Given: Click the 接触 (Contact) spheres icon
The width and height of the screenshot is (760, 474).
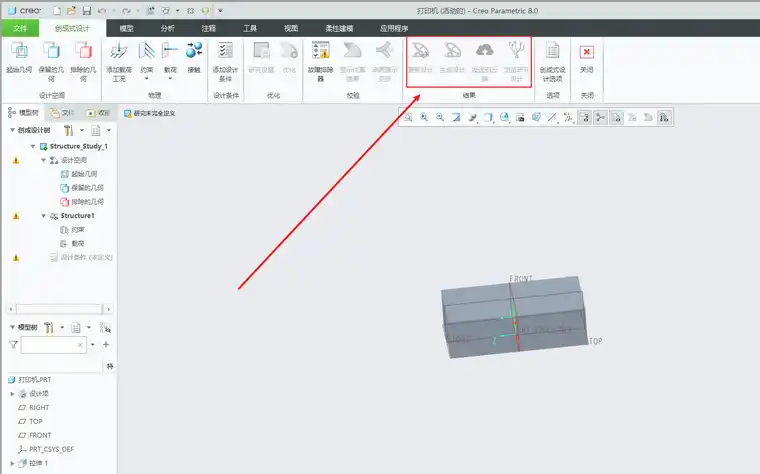Looking at the screenshot, I should pos(194,50).
